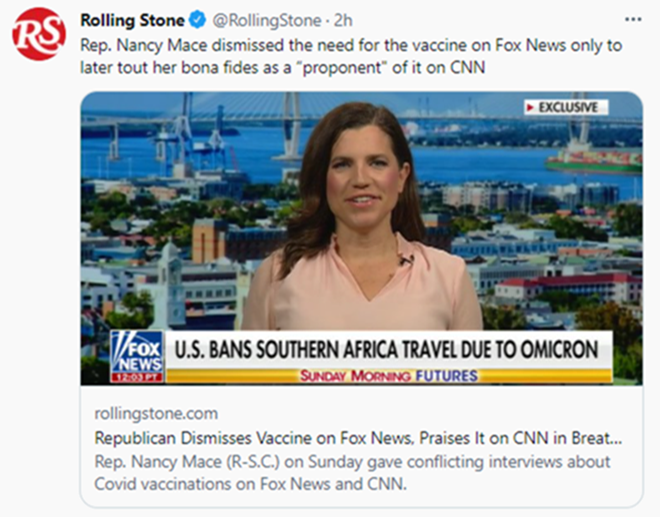
Task: Open the 'Republican Dismisses Vaccine on Fox News' headline
Action: coord(358,438)
